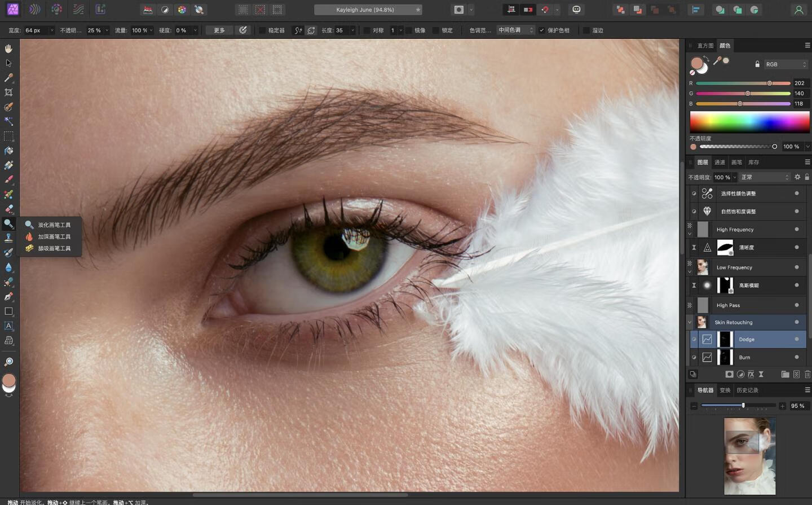Open the 正常 blend mode dropdown
Screen dimensions: 812x505
point(765,177)
